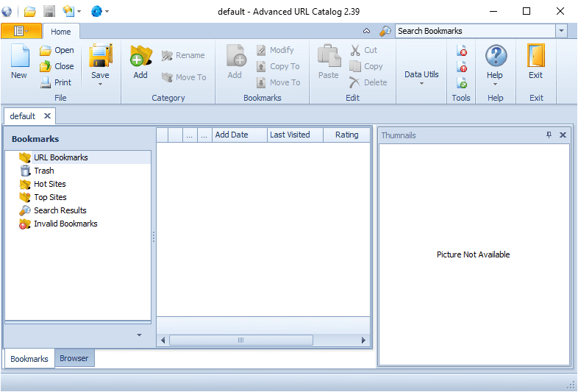Screen dimensions: 578x392
Task: Click the blue gear icon in title bar
Action: [96, 12]
